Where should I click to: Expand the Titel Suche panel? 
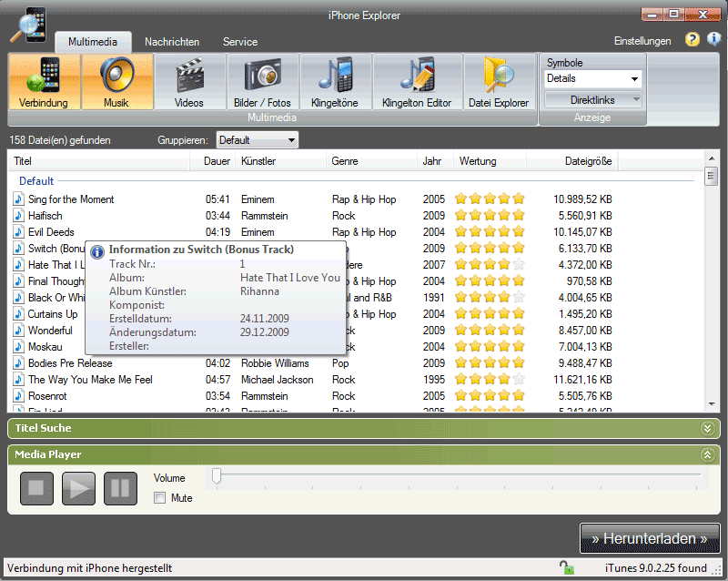[x=707, y=428]
